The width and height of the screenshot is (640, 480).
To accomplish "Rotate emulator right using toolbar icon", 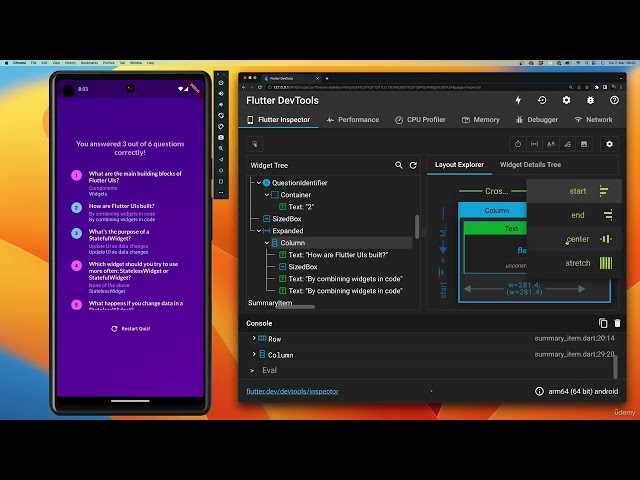I will click(221, 127).
